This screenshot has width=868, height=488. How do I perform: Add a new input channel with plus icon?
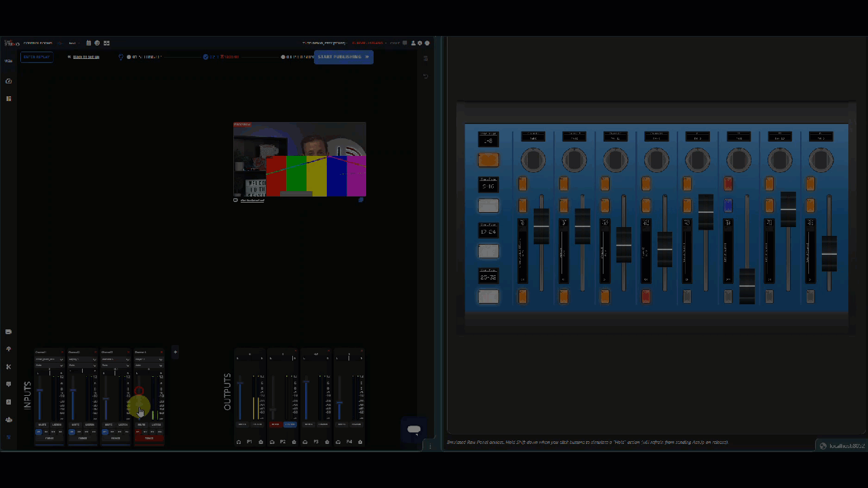point(175,352)
